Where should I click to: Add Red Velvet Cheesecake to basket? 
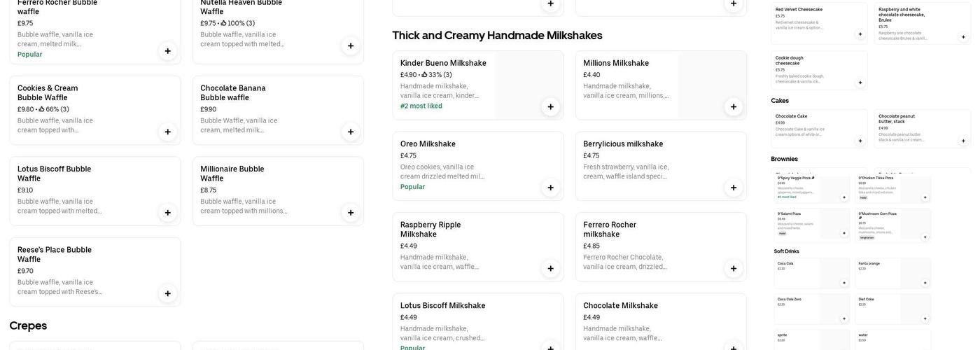[860, 34]
